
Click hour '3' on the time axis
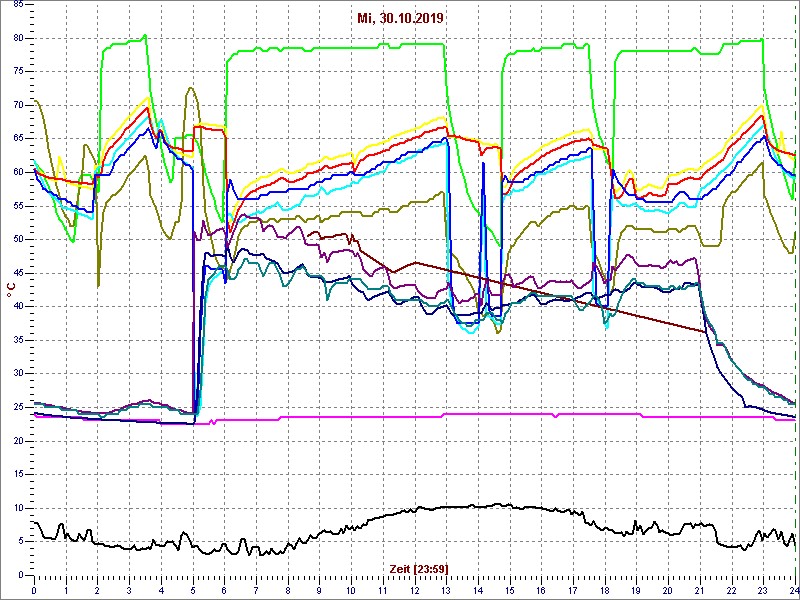point(129,588)
